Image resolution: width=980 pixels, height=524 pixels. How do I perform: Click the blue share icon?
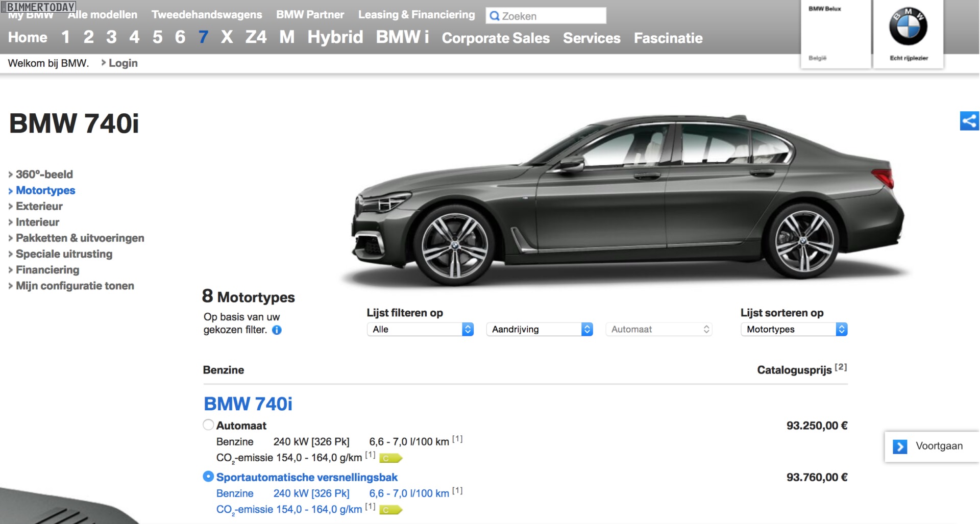[969, 121]
